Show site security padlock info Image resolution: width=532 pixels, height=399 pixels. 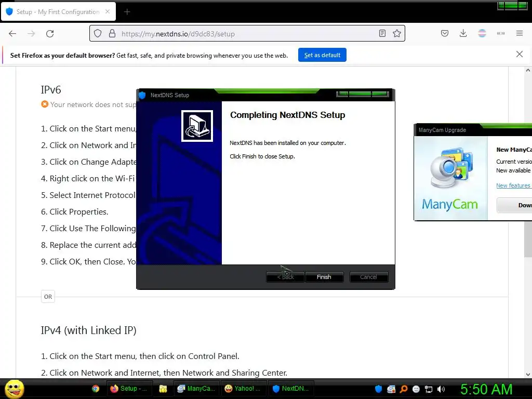[x=112, y=34]
